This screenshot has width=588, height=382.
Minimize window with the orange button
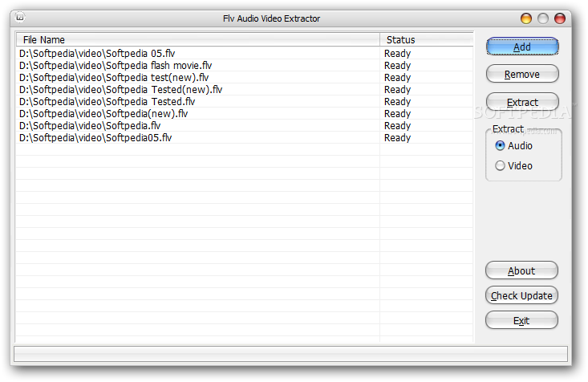click(526, 18)
